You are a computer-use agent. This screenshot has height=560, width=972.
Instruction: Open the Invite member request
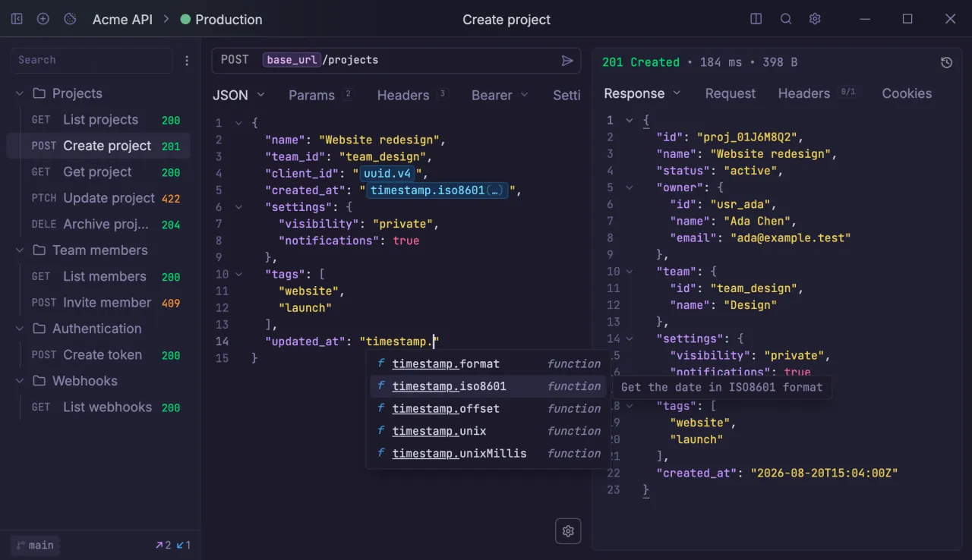[99, 303]
